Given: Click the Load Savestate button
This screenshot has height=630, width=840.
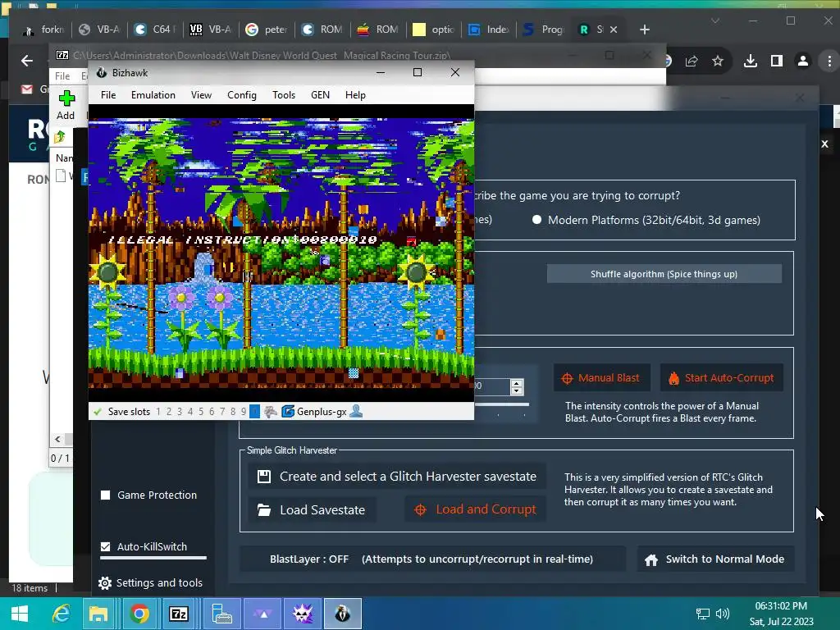Looking at the screenshot, I should [312, 509].
